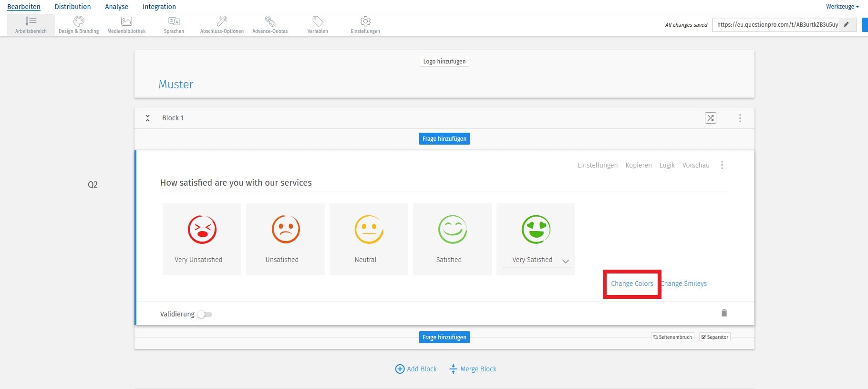Click the Very Unsatisfied label
868x389 pixels.
[198, 260]
